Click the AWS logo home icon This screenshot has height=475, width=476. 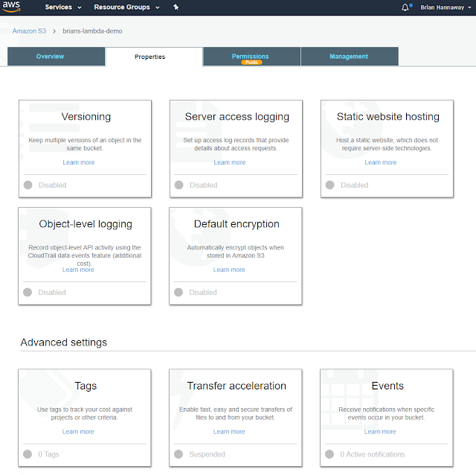(x=11, y=7)
